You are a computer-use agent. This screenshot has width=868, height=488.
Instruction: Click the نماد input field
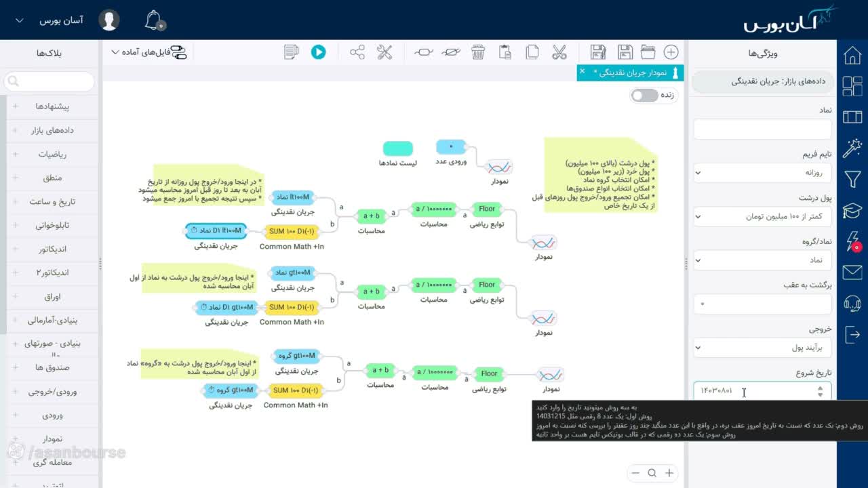click(762, 129)
